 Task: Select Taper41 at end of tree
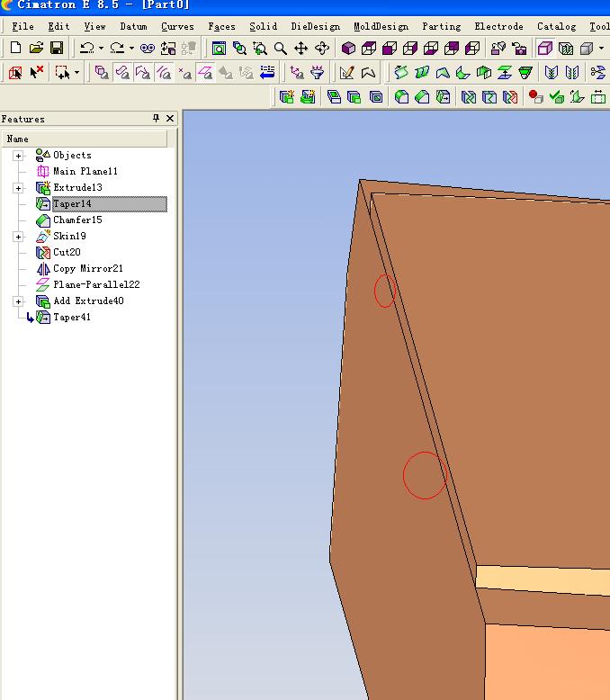tap(71, 317)
